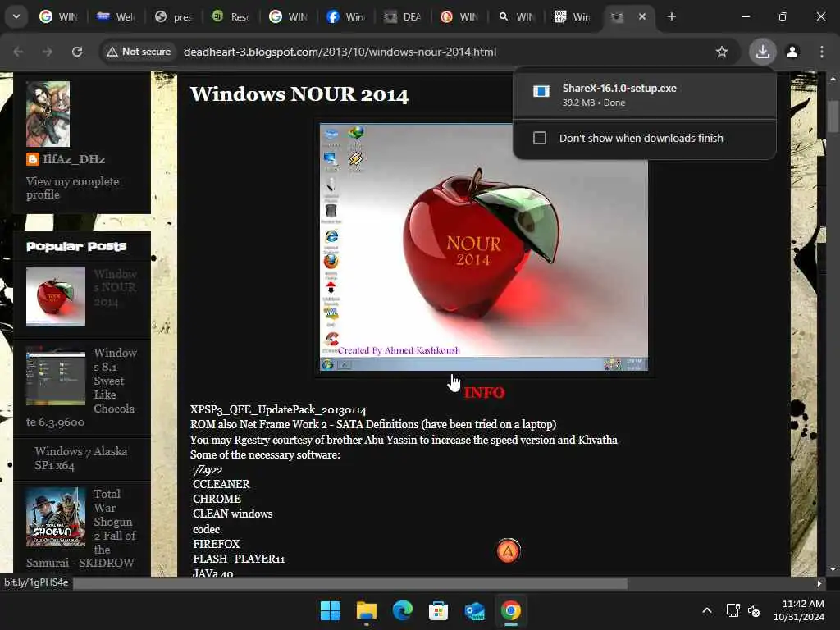Open the Windows 8.1 Sweet Like Chocolate link
This screenshot has width=840, height=630.
115,381
